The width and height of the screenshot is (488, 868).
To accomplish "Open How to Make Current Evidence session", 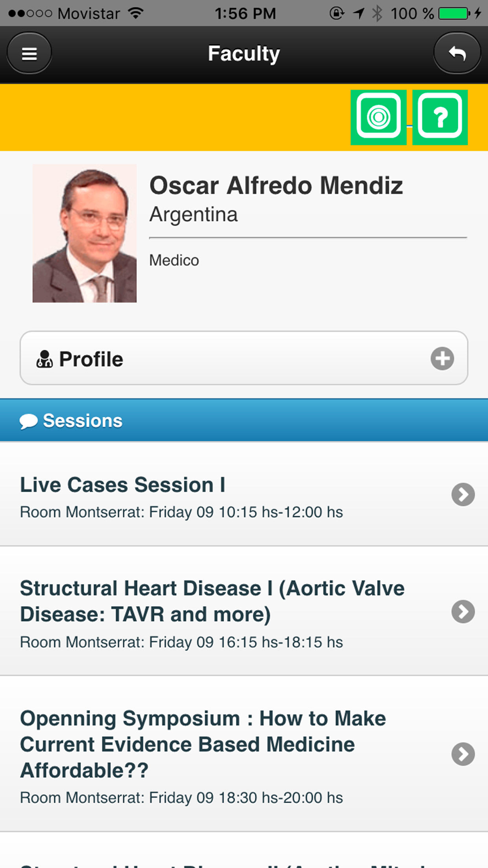I will click(x=203, y=744).
